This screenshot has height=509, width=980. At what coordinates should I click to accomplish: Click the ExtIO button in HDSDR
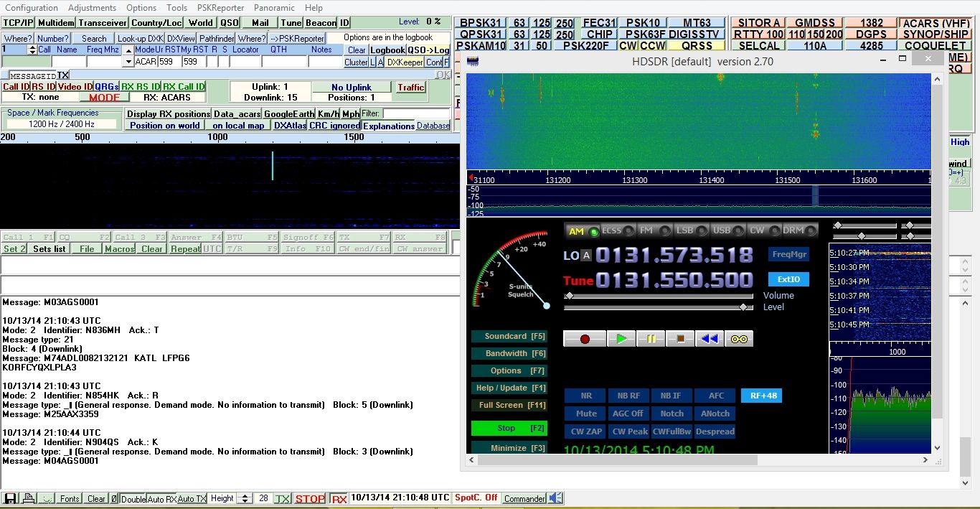(788, 279)
